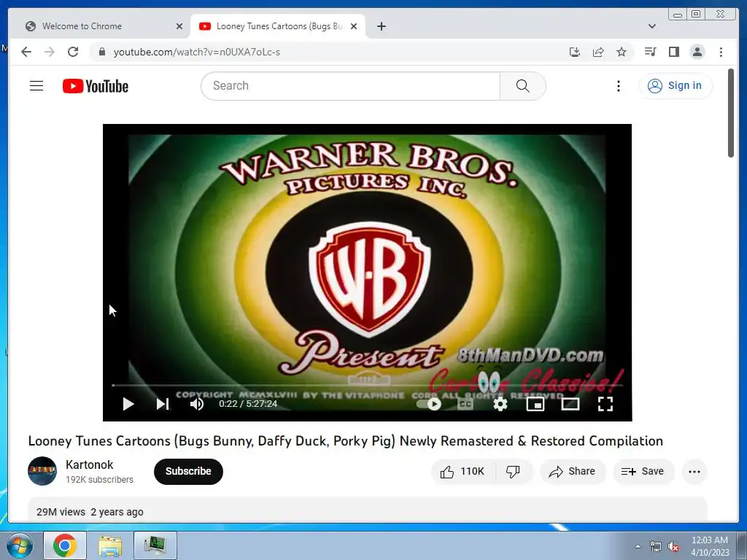747x560 pixels.
Task: Toggle closed captions CC button
Action: pos(465,404)
